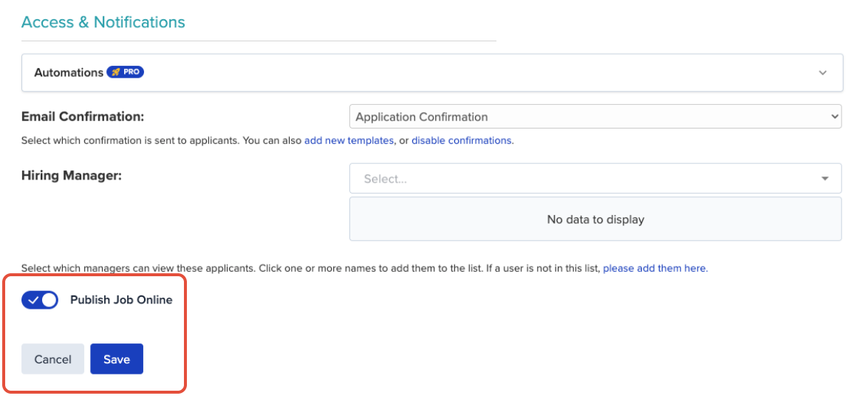Click the Cancel button
The image size is (868, 404).
(52, 359)
